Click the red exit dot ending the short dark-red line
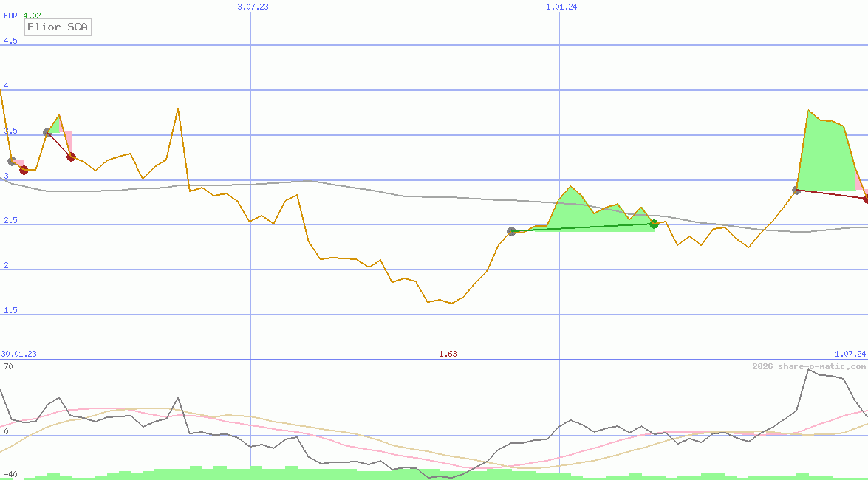Image resolution: width=868 pixels, height=480 pixels. [71, 157]
